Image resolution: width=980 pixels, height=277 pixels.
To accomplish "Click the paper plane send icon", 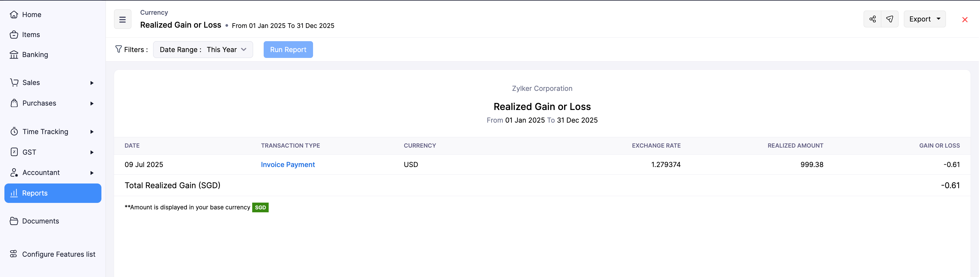I will coord(889,19).
